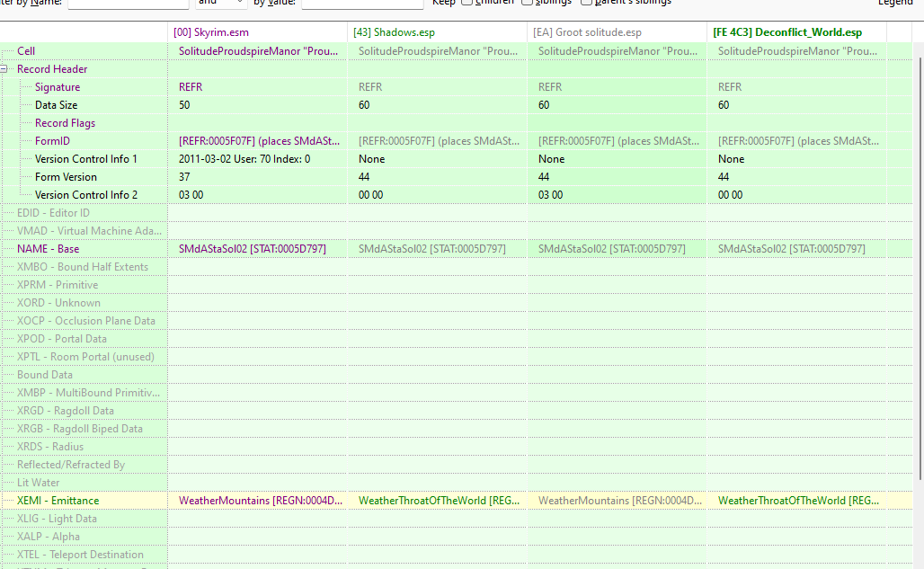Image resolution: width=924 pixels, height=569 pixels.
Task: Select the Version Control Info 1 row
Action: (457, 159)
